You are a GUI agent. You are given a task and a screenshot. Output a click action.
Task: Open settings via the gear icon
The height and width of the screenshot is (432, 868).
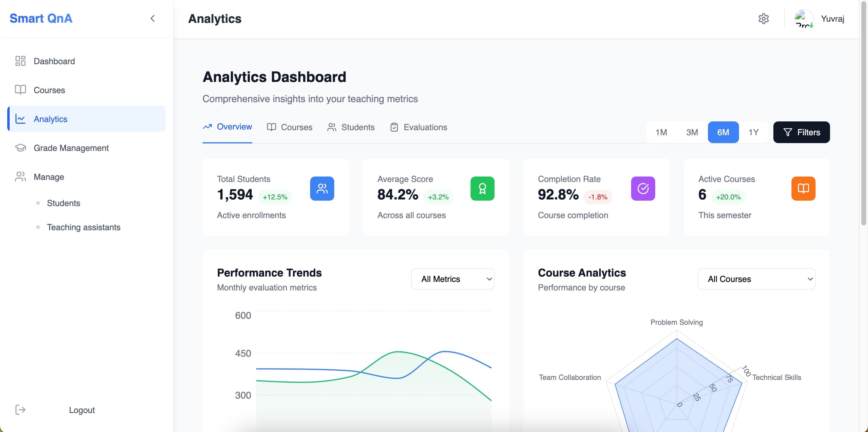click(763, 18)
